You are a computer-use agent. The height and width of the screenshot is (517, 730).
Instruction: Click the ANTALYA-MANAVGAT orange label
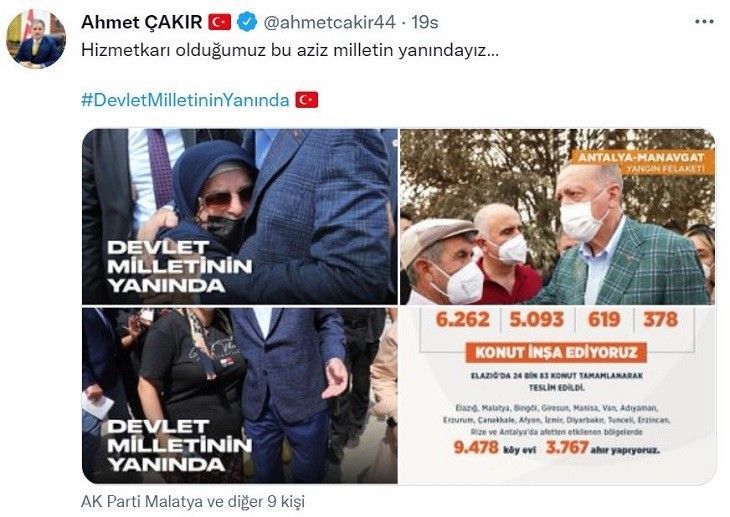(642, 162)
